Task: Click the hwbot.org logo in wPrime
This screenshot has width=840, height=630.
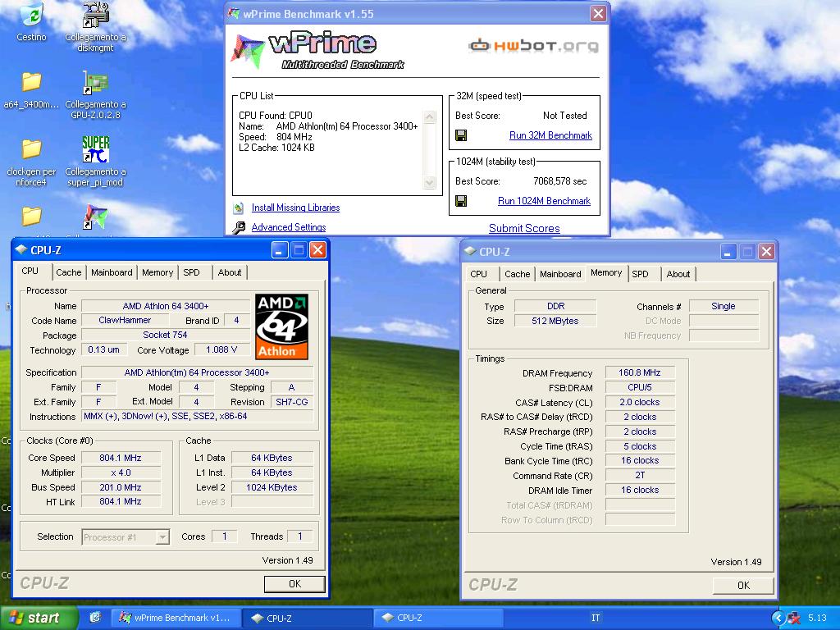Action: click(x=533, y=46)
